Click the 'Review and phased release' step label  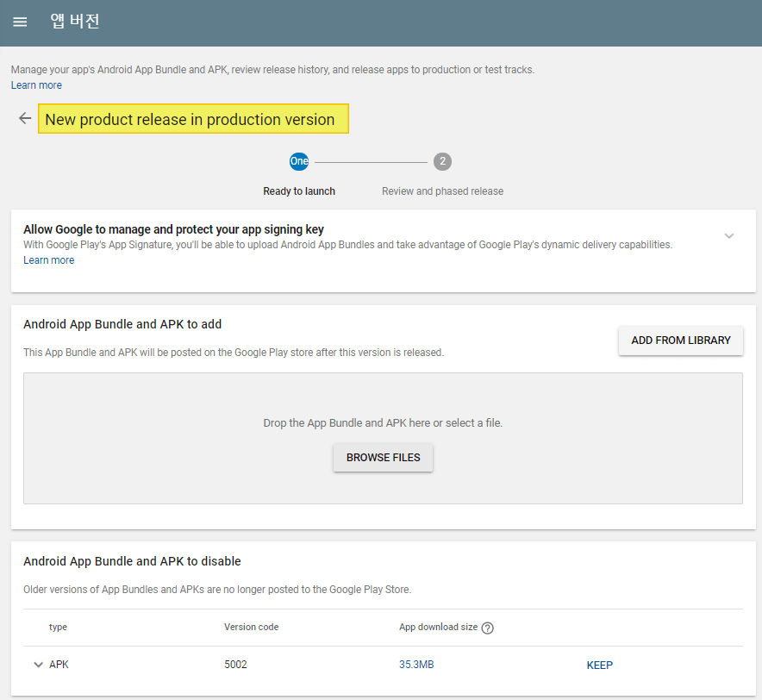coord(442,191)
